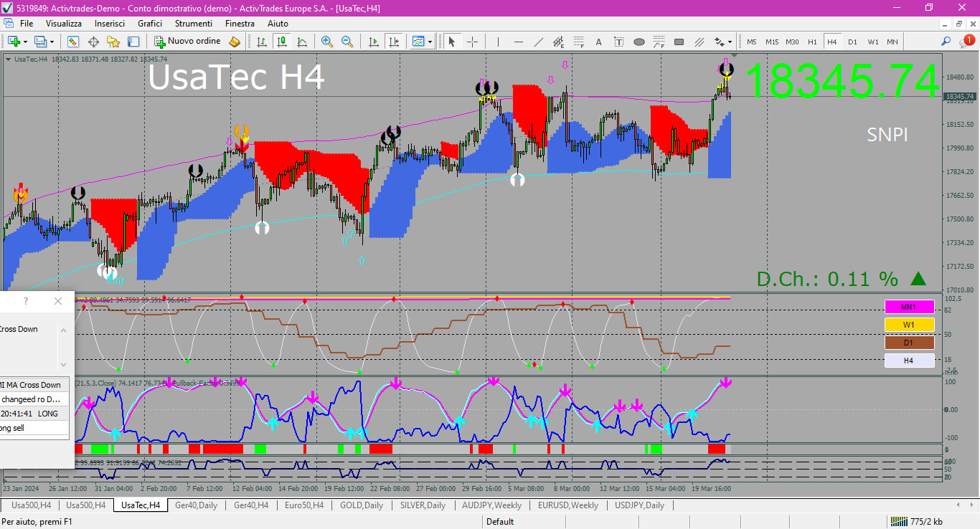Open the MetaEditor yellow book icon
Viewport: 980px width, 529px height.
[234, 42]
